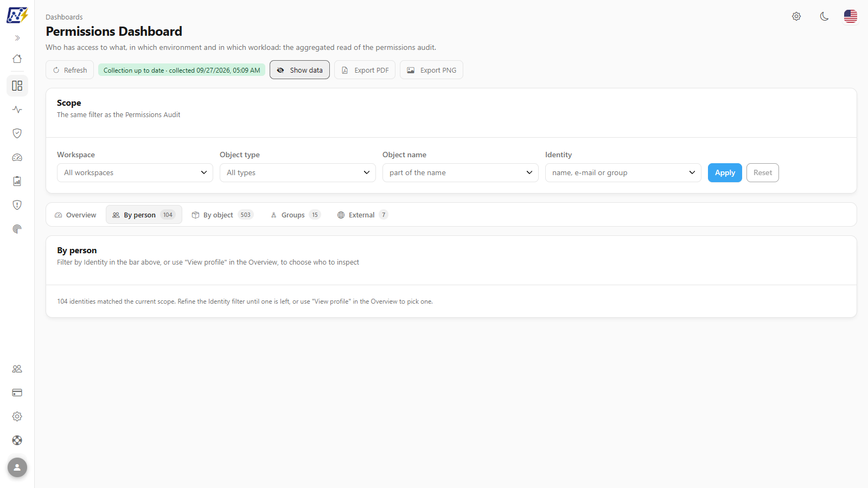Open the shield exclamation alert icon

pyautogui.click(x=17, y=205)
